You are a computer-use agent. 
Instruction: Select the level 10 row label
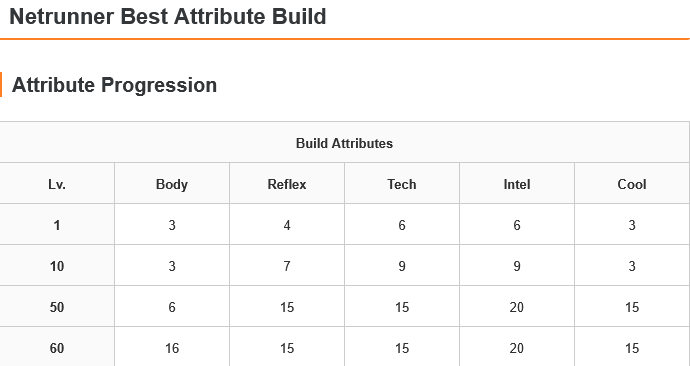point(57,266)
